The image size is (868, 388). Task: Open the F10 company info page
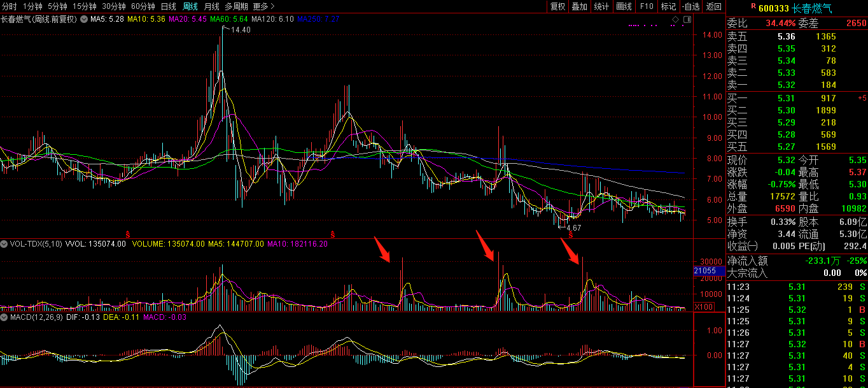pos(647,6)
